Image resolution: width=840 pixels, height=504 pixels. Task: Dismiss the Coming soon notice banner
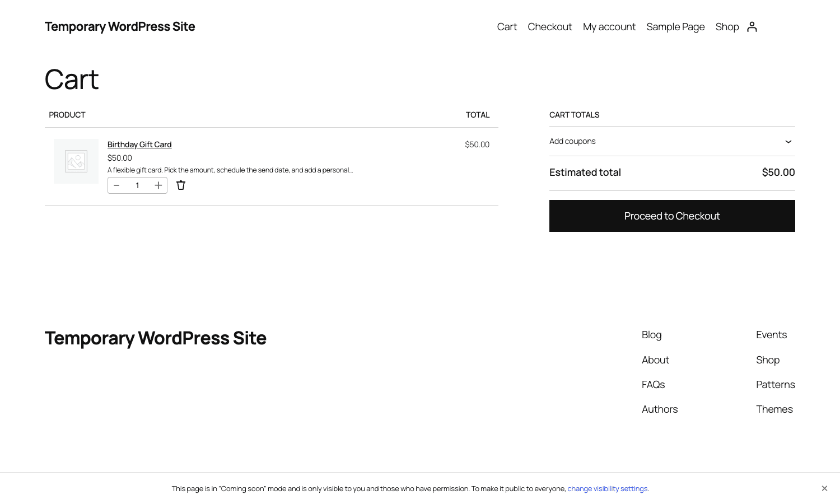pos(824,488)
